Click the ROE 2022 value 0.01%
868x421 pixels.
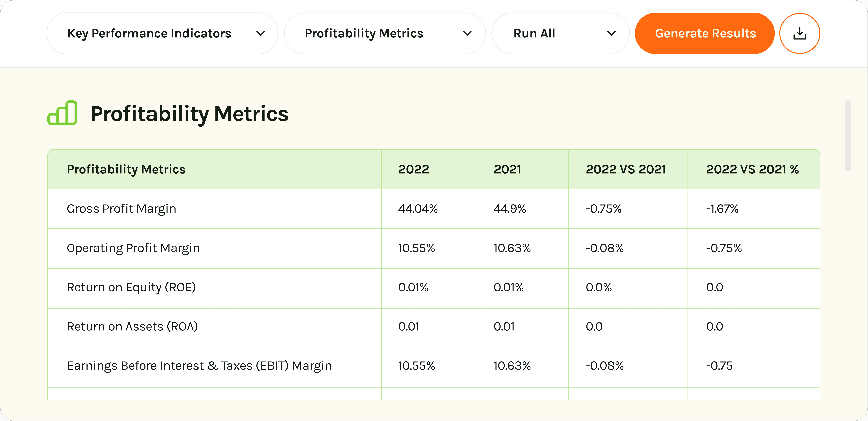pos(413,287)
